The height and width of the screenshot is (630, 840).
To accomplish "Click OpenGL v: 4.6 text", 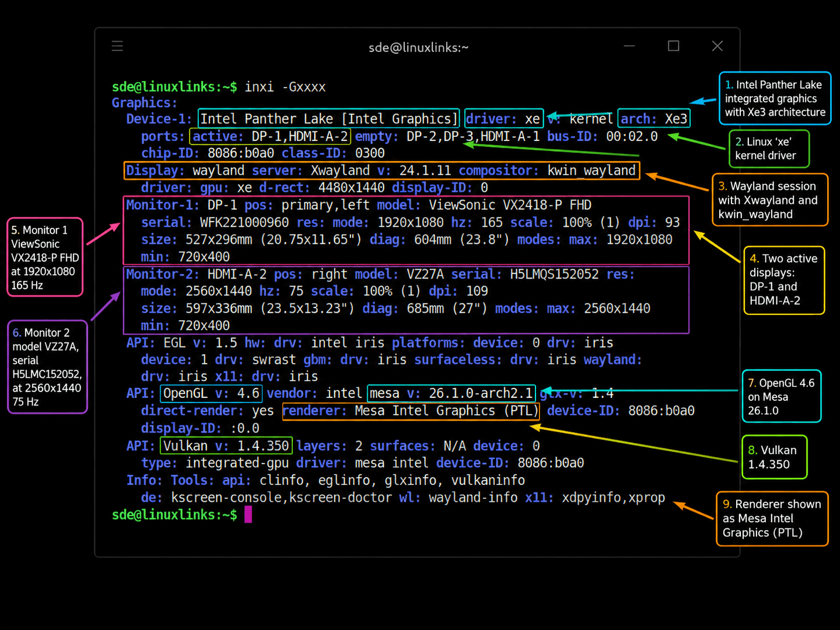I will (x=211, y=394).
